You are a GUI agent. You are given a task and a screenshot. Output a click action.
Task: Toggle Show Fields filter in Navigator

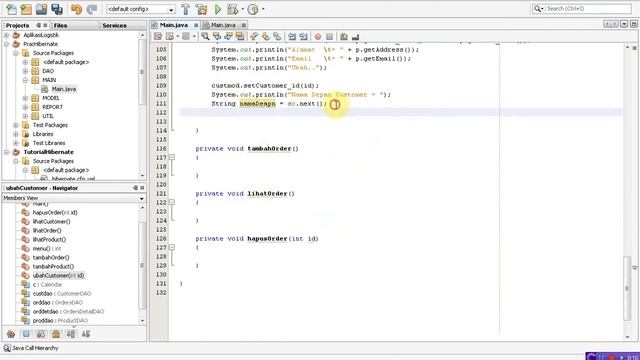click(26, 334)
